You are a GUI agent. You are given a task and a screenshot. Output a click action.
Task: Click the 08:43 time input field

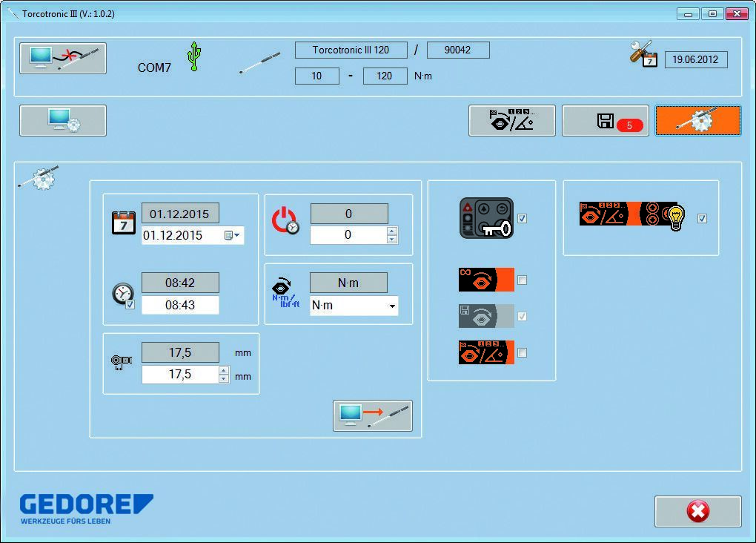click(x=180, y=305)
